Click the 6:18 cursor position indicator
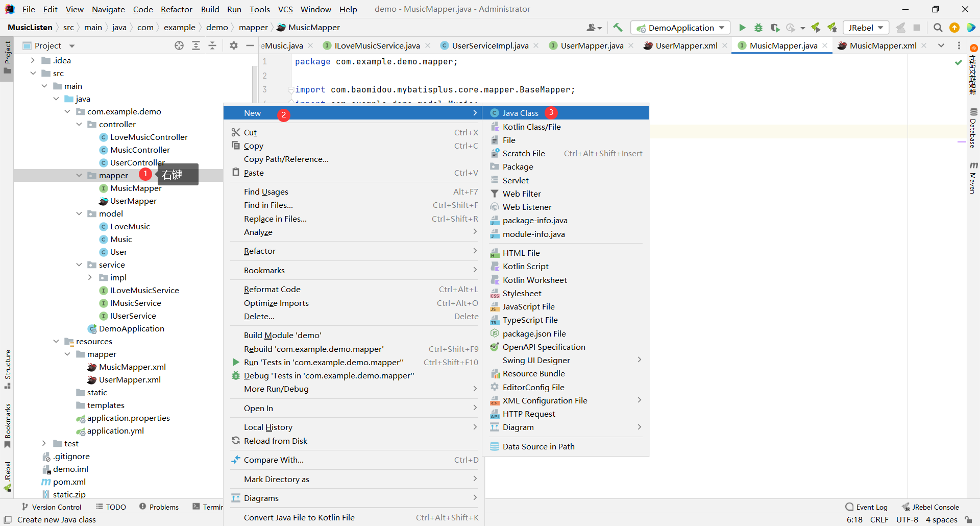The height and width of the screenshot is (526, 980). point(854,520)
